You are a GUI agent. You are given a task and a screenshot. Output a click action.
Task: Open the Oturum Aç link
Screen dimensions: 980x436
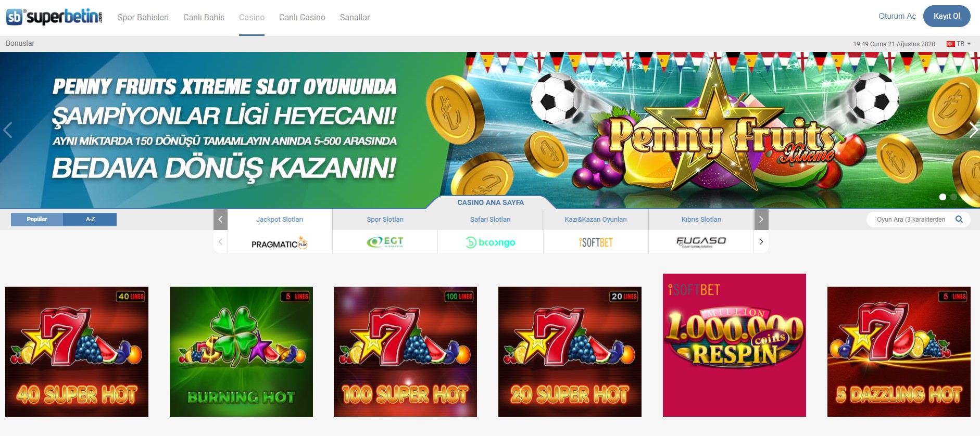click(897, 16)
